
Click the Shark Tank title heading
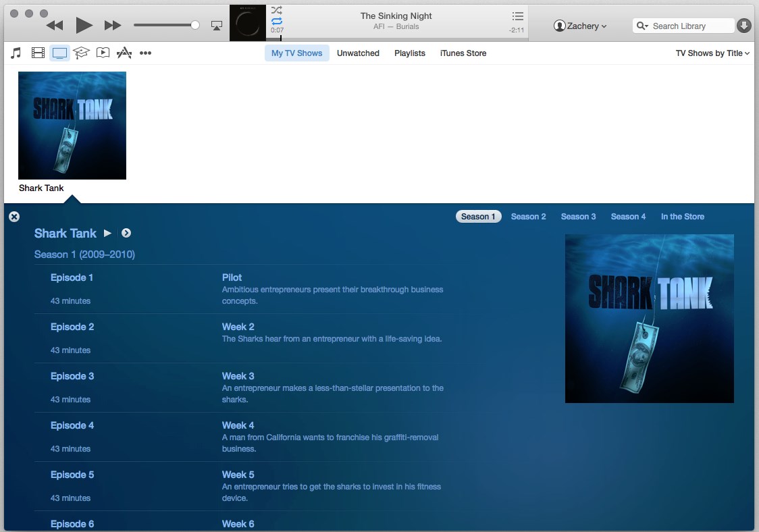[x=66, y=234]
